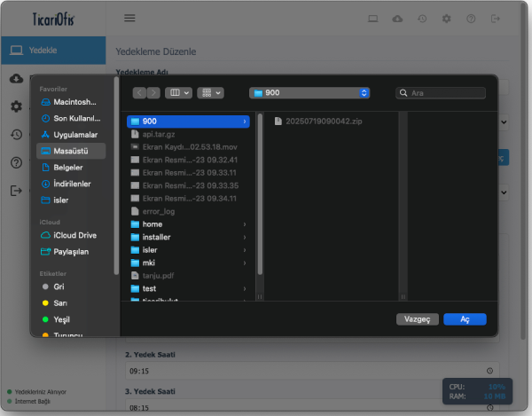
Task: Click the cloud download icon in top bar
Action: [x=397, y=19]
